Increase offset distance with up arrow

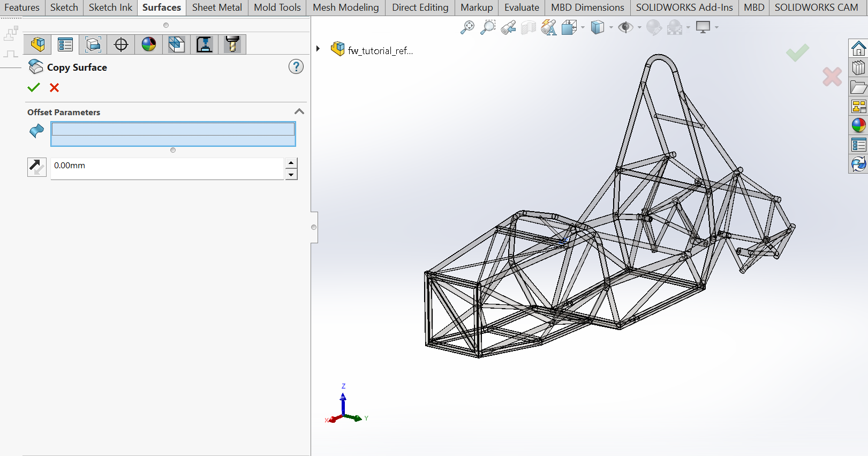pyautogui.click(x=291, y=163)
